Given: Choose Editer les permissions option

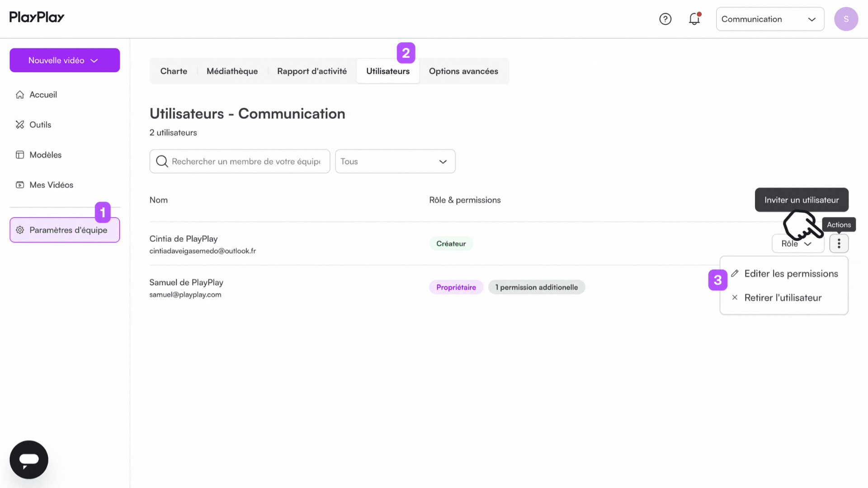Looking at the screenshot, I should coord(784,273).
